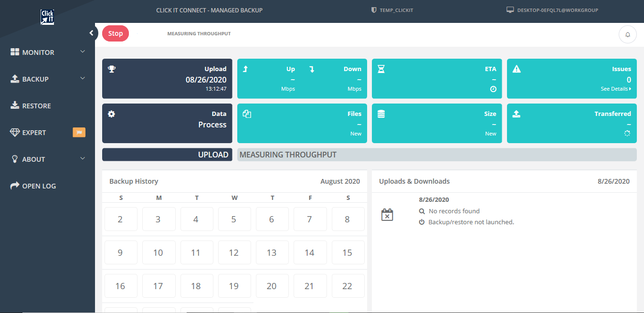Select August 9 in Backup History

[121, 253]
